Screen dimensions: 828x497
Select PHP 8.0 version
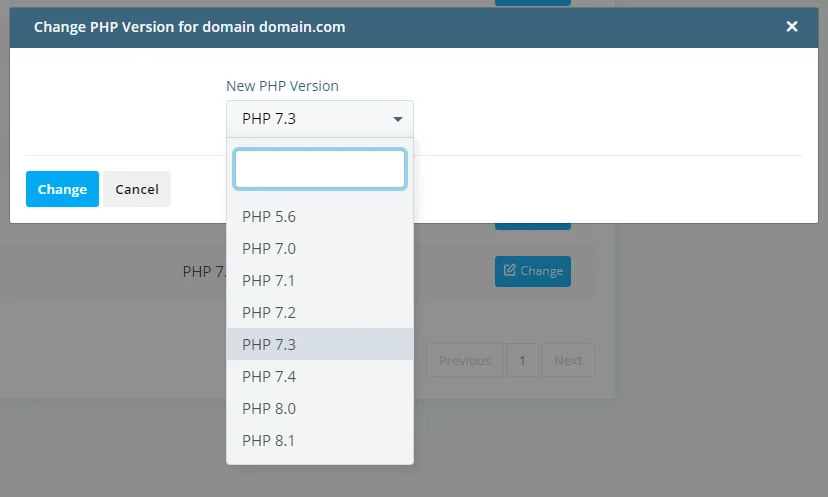coord(319,409)
